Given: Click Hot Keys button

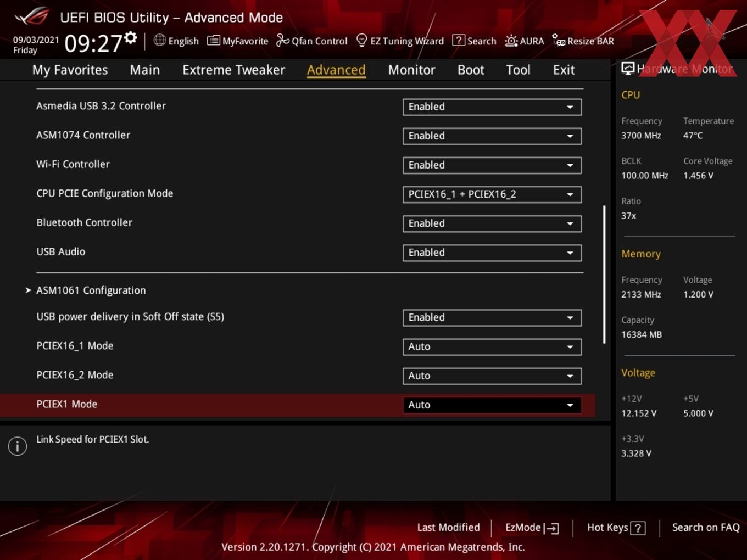Looking at the screenshot, I should pos(616,528).
